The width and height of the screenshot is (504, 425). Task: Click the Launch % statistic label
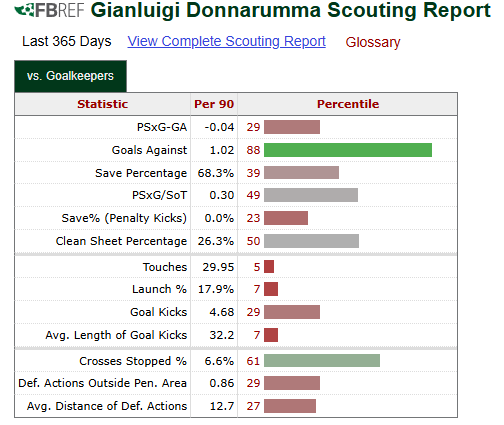(159, 289)
